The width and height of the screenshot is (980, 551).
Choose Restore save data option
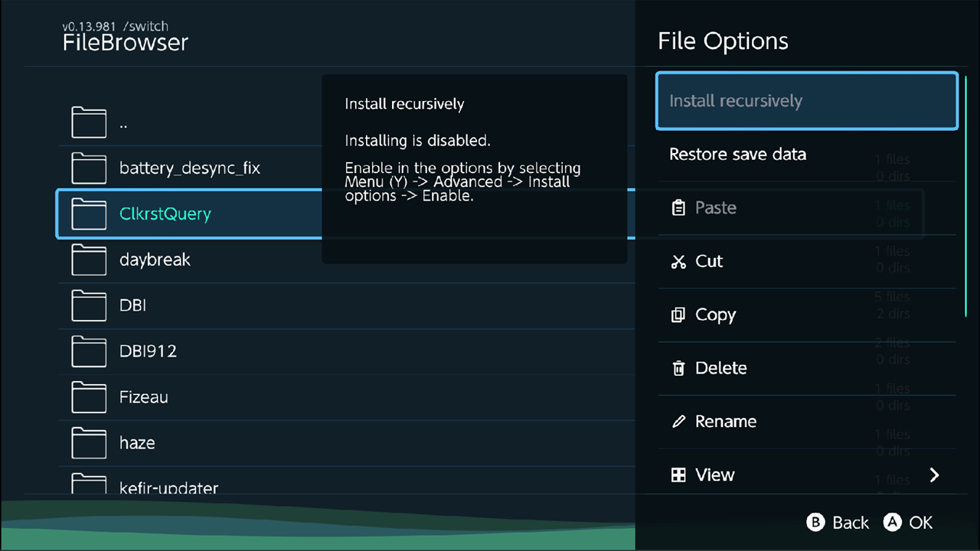pos(807,155)
